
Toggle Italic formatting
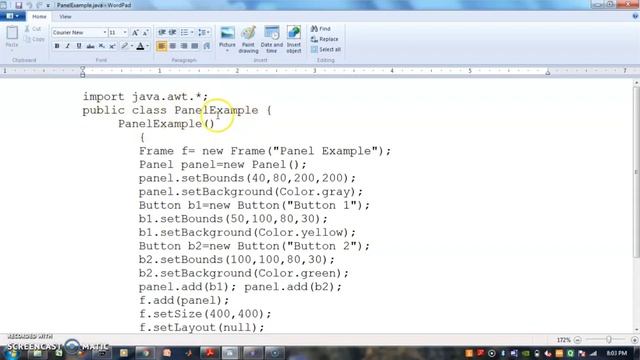(x=68, y=46)
